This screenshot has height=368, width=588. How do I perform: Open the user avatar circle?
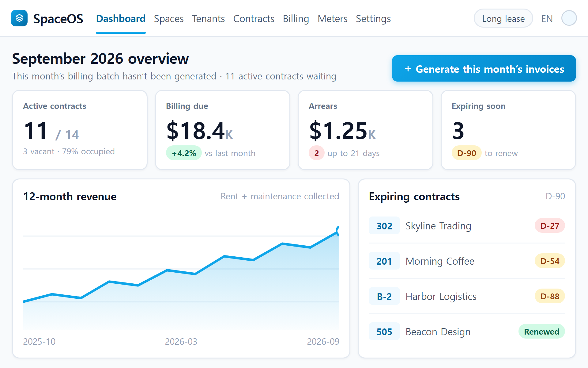pyautogui.click(x=569, y=18)
